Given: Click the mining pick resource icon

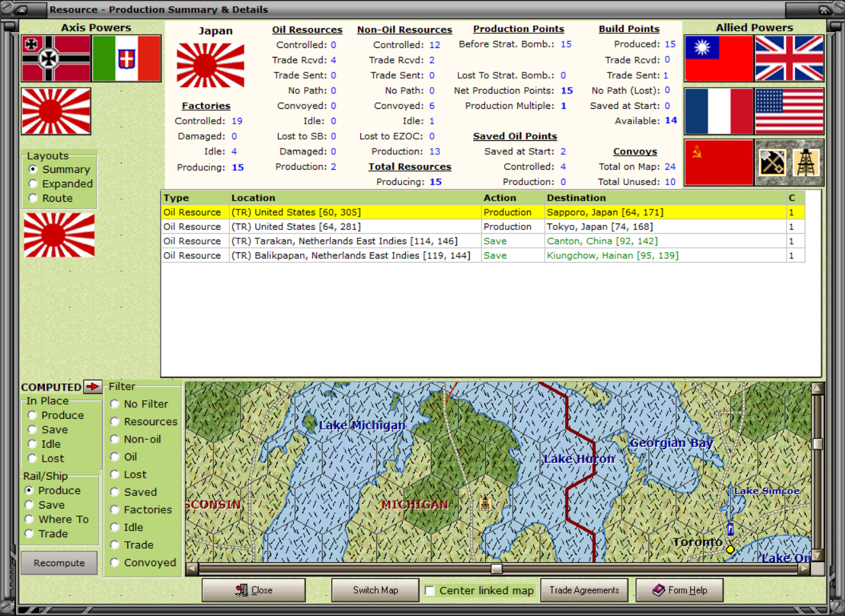Looking at the screenshot, I should tap(771, 163).
